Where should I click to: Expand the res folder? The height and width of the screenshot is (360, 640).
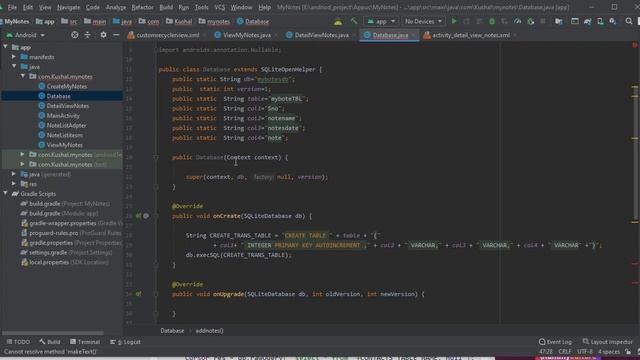click(x=14, y=184)
